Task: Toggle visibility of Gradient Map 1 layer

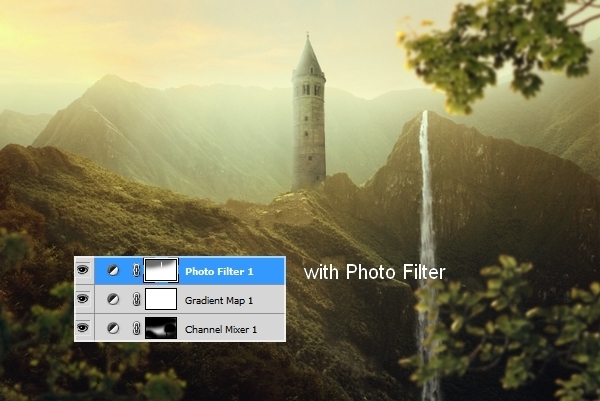Action: click(x=83, y=299)
